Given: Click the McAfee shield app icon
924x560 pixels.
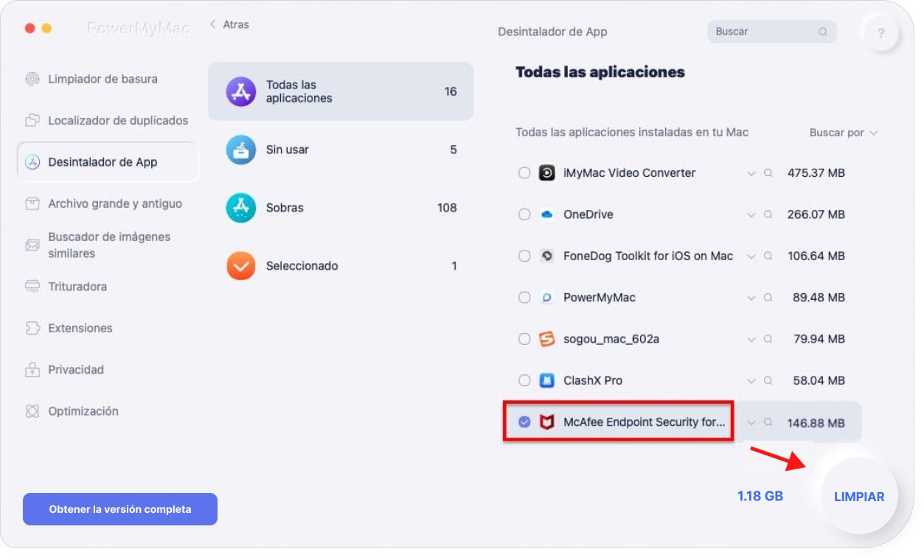Looking at the screenshot, I should [x=546, y=422].
